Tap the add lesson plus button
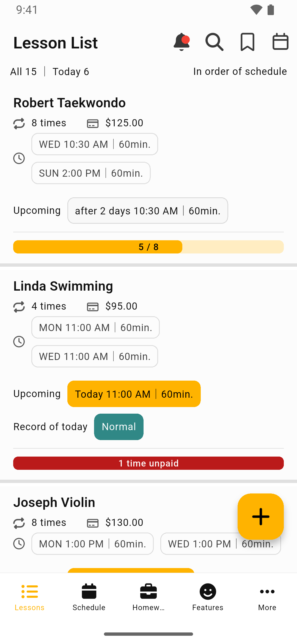 [260, 516]
